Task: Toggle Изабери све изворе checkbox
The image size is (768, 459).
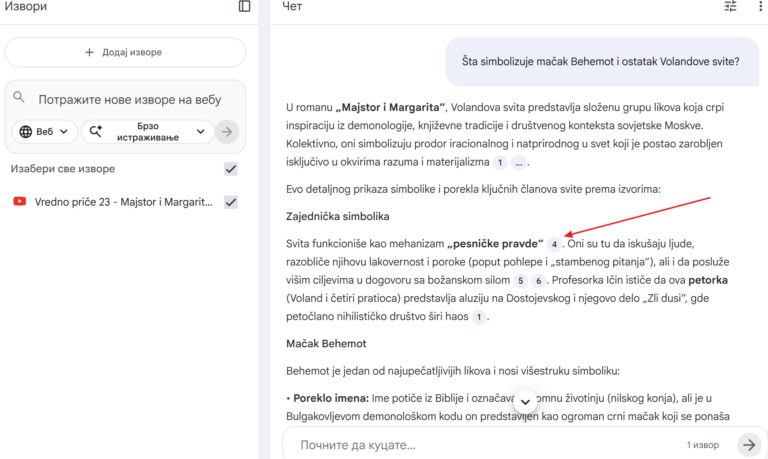Action: point(231,169)
